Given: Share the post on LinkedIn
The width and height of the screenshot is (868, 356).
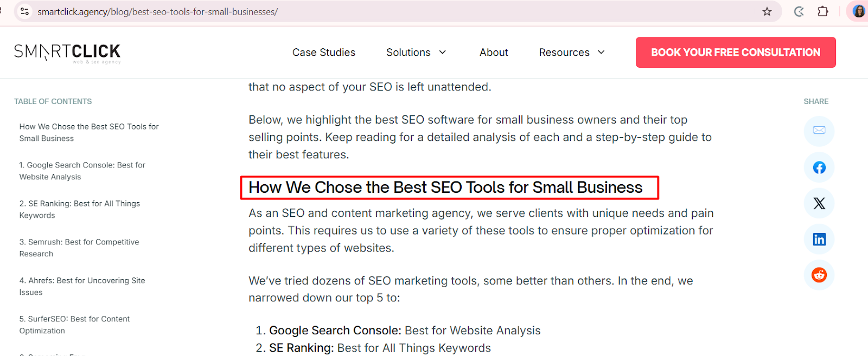Looking at the screenshot, I should click(819, 239).
